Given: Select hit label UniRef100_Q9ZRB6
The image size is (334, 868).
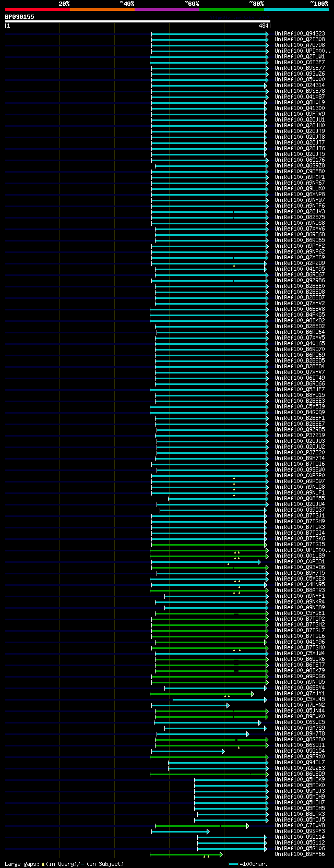Looking at the screenshot, I should [x=300, y=280].
